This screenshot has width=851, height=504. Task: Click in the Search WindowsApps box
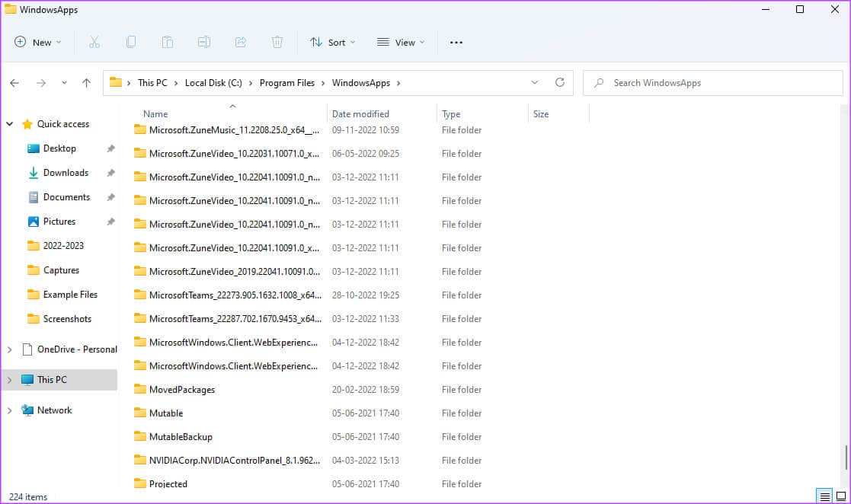712,83
